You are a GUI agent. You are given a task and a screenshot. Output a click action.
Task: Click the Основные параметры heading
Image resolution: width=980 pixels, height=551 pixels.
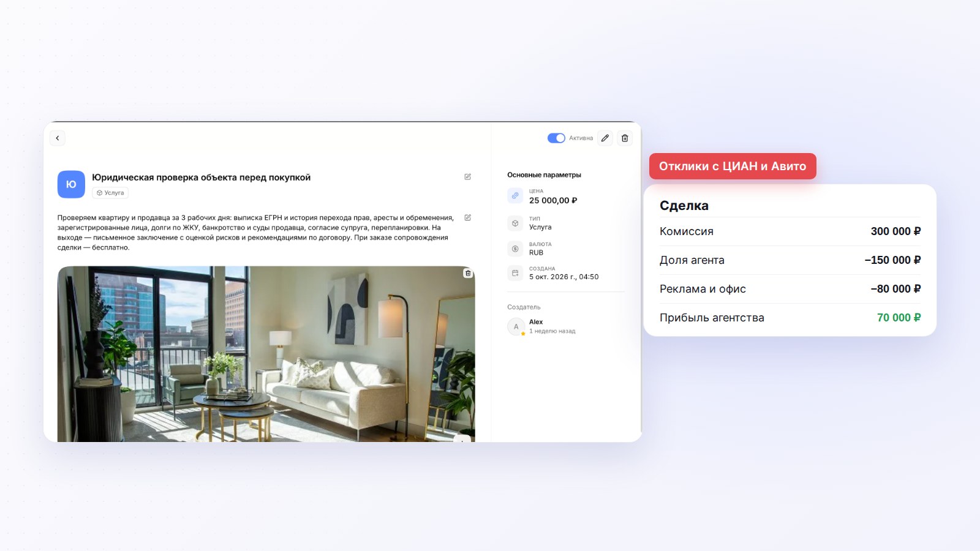point(544,175)
